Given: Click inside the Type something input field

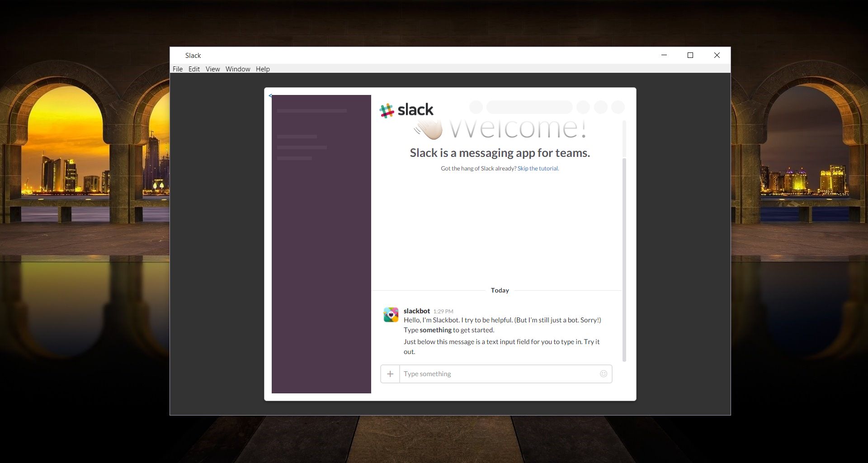Looking at the screenshot, I should [475, 374].
